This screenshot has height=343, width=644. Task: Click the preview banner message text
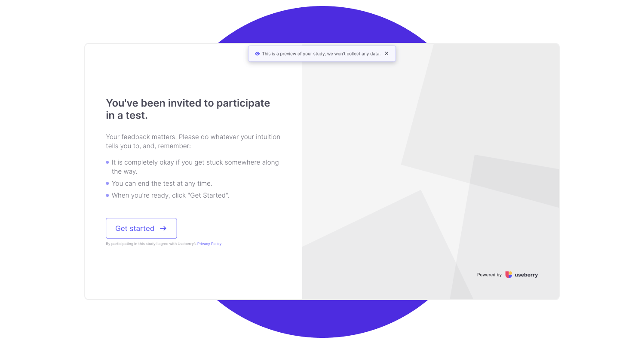(x=320, y=53)
